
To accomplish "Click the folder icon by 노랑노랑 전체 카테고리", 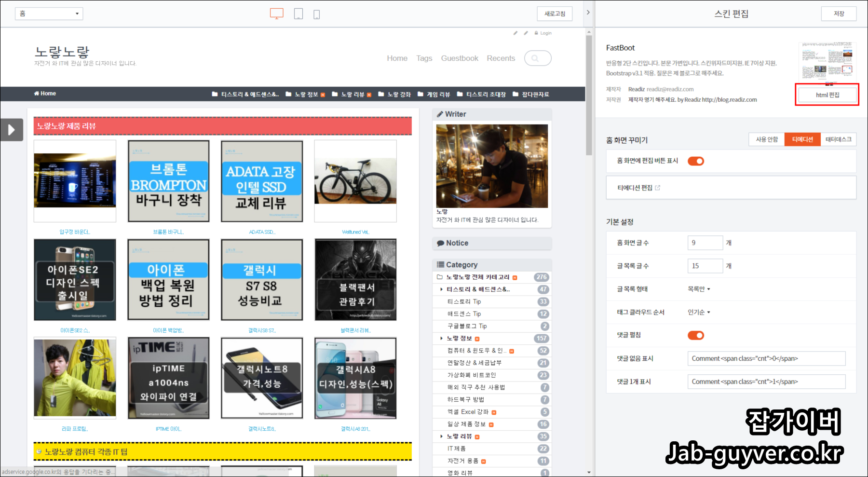I will (x=440, y=277).
